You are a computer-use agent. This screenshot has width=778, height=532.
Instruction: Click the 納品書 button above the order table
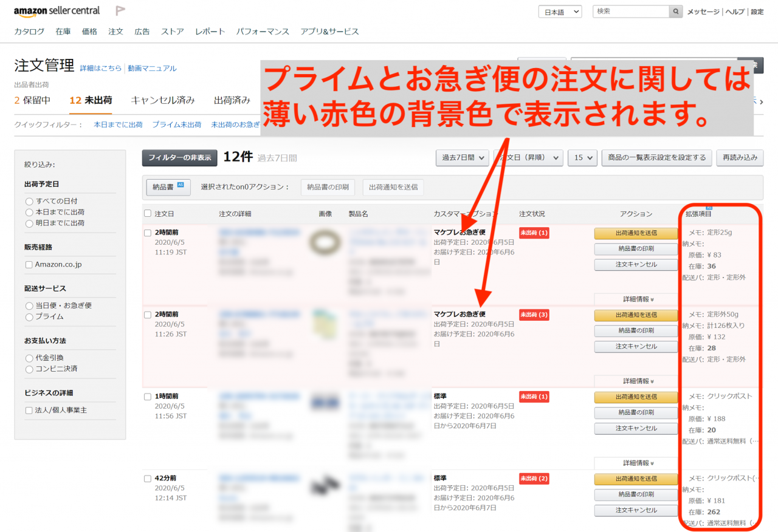tap(168, 187)
